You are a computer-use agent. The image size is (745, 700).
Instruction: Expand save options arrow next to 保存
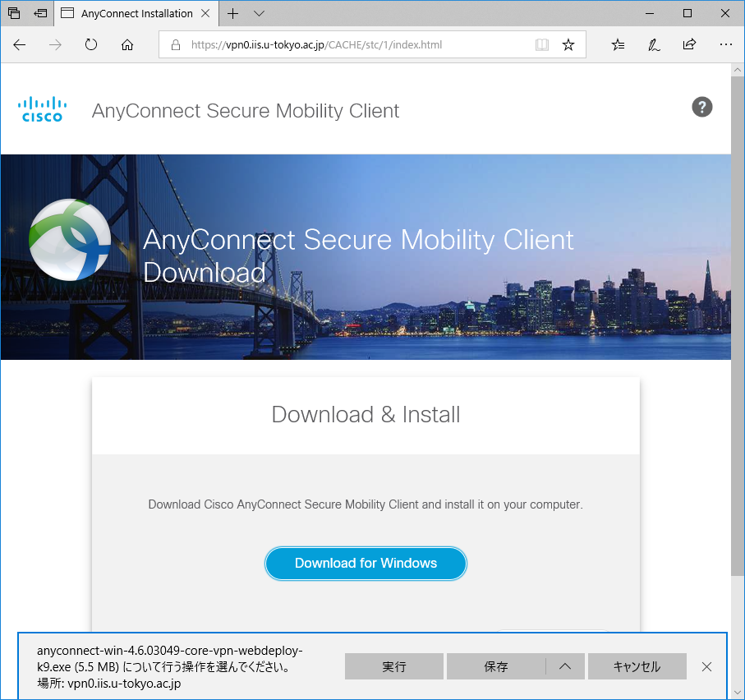pyautogui.click(x=565, y=666)
